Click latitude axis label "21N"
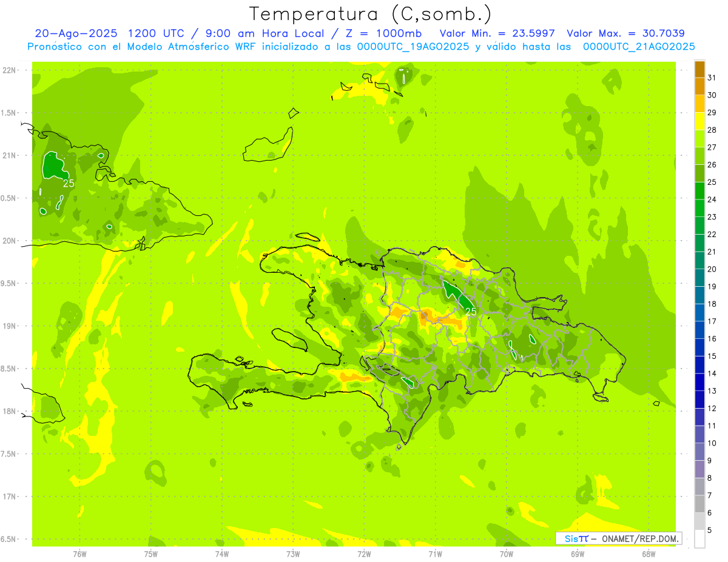This screenshot has height=562, width=728. tap(9, 155)
